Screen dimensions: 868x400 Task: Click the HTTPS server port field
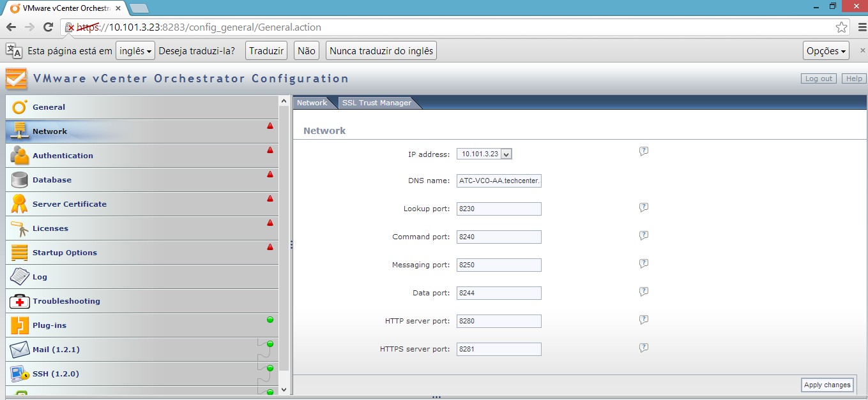(499, 349)
